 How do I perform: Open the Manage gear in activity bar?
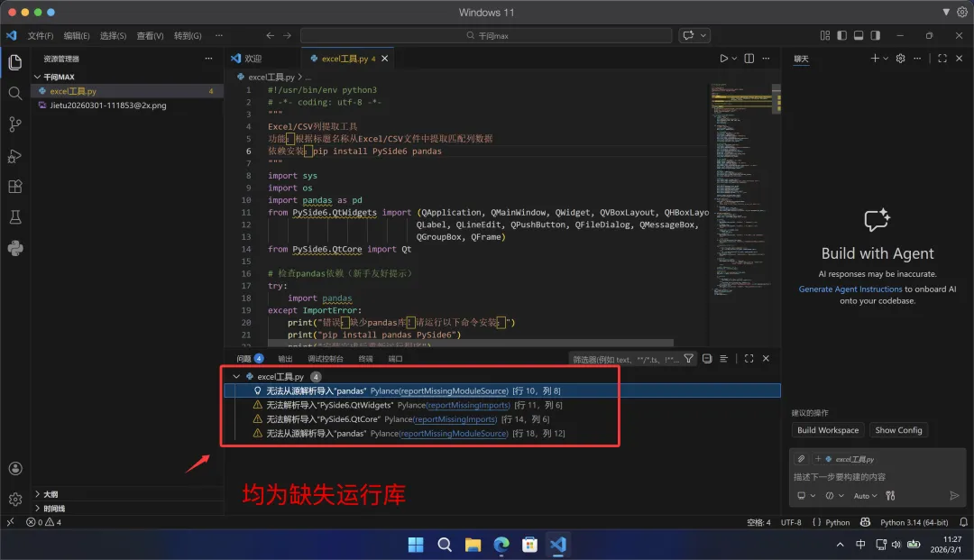click(15, 499)
